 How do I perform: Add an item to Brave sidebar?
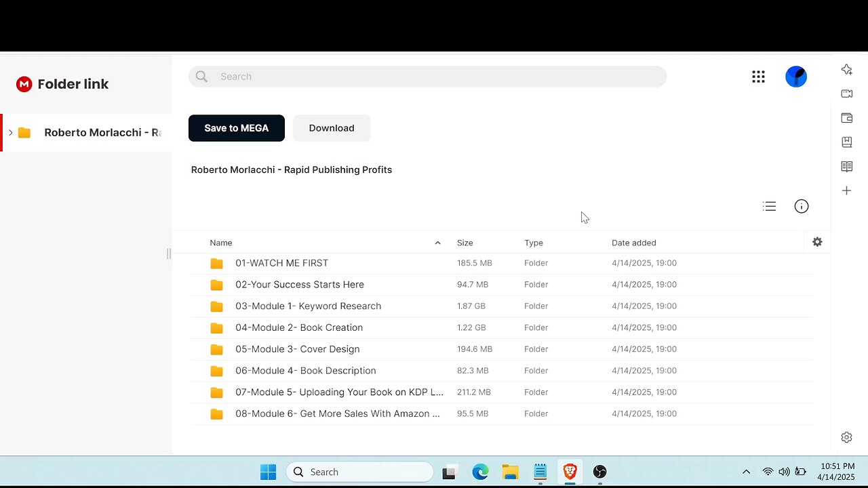pyautogui.click(x=846, y=191)
